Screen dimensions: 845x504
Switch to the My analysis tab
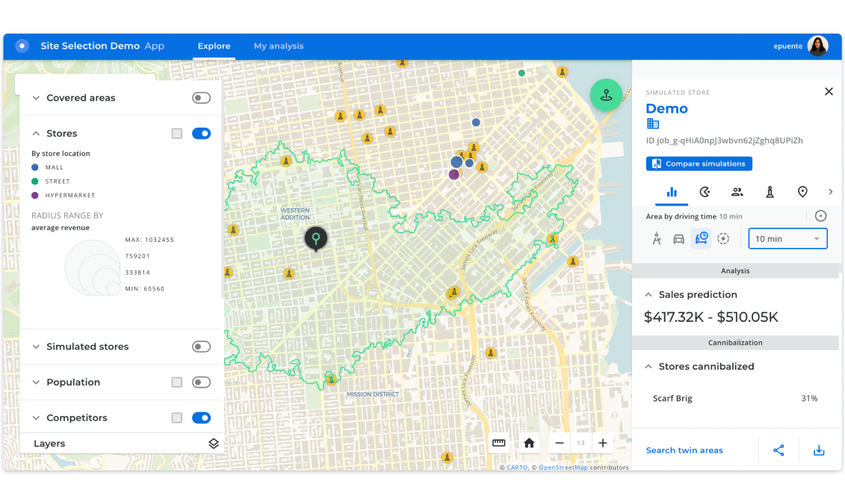coord(279,46)
